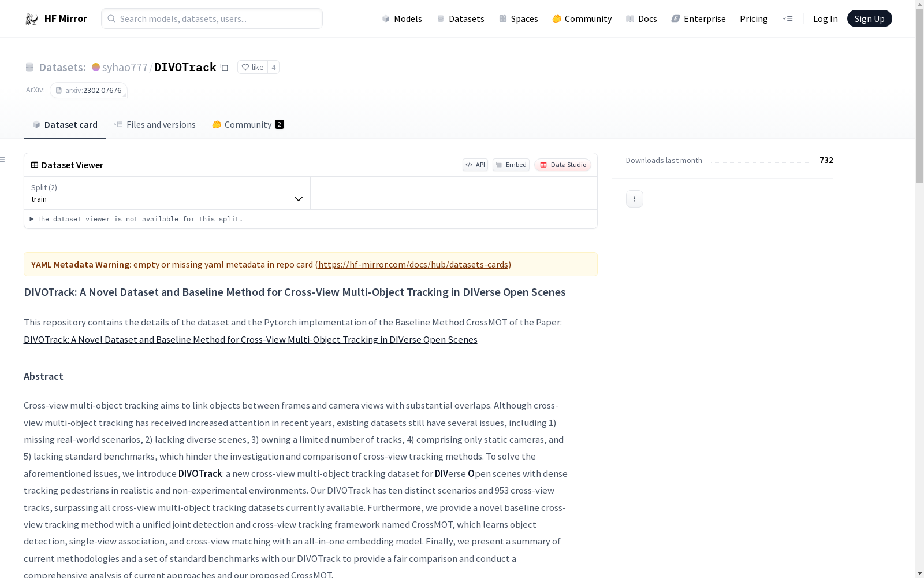
Task: Click the Downloads last month value 732
Action: coord(826,160)
